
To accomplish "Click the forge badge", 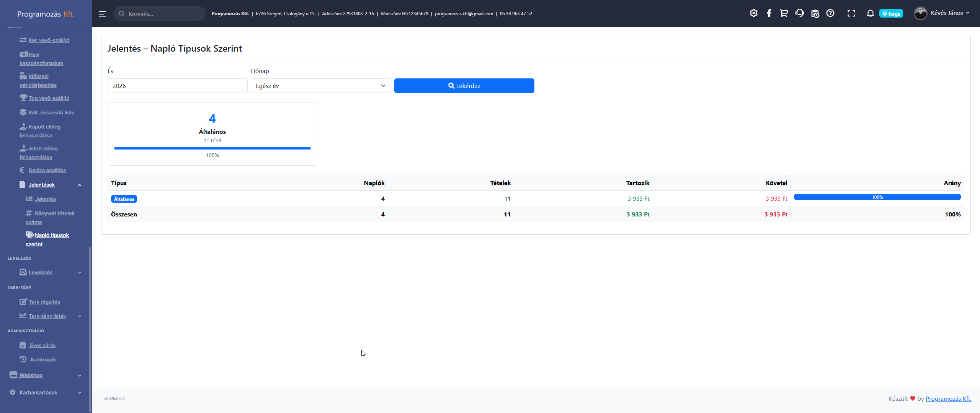I will [x=891, y=14].
